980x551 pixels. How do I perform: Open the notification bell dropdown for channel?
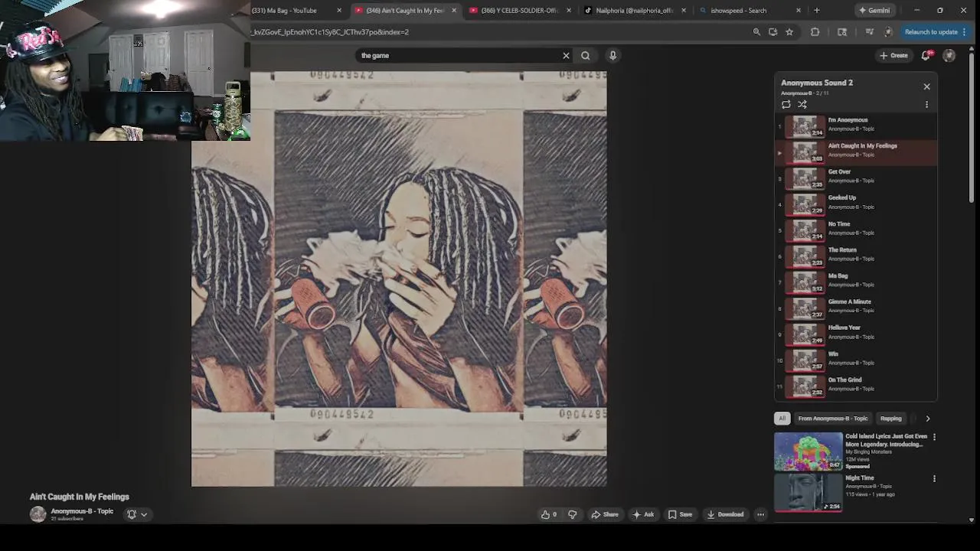(137, 514)
